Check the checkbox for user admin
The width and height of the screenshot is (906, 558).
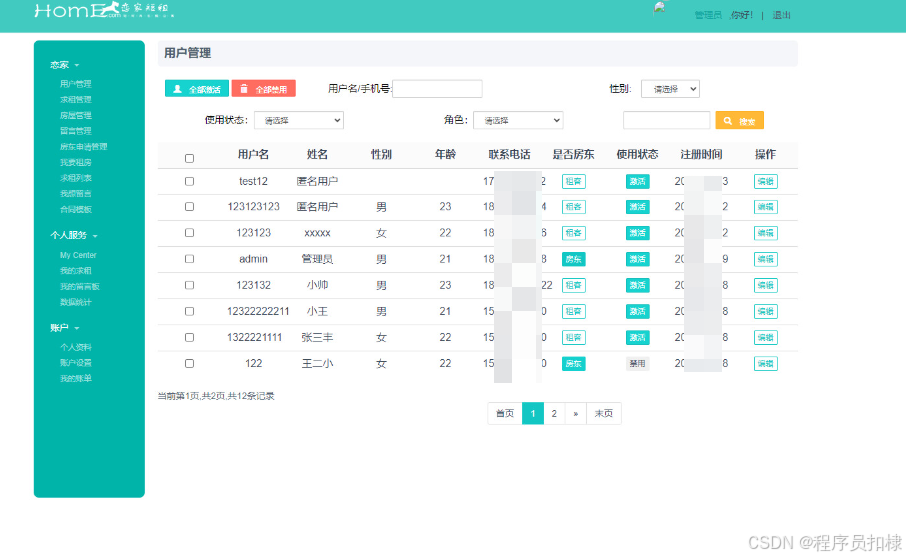coord(190,259)
